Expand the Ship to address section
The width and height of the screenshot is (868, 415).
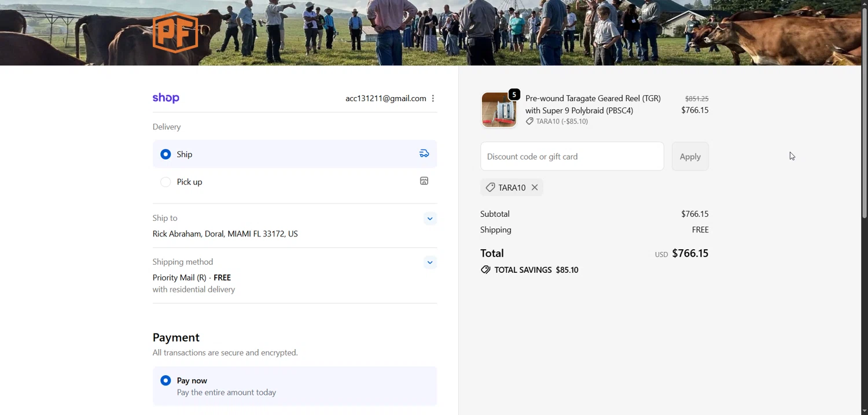[x=429, y=218]
